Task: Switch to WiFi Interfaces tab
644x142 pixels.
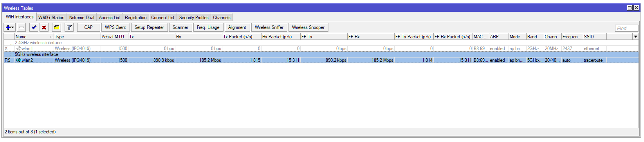Action: tap(20, 17)
